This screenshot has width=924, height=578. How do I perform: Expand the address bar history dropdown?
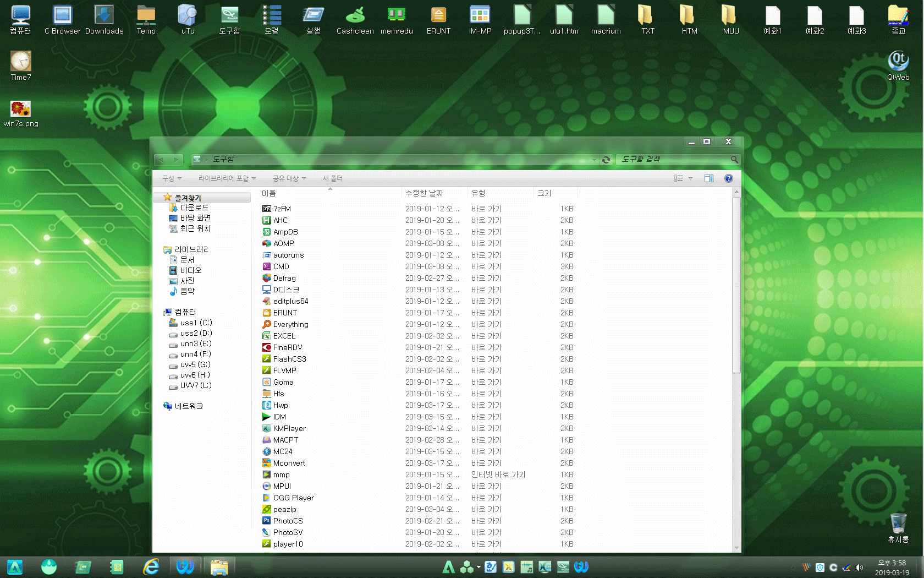coord(594,160)
